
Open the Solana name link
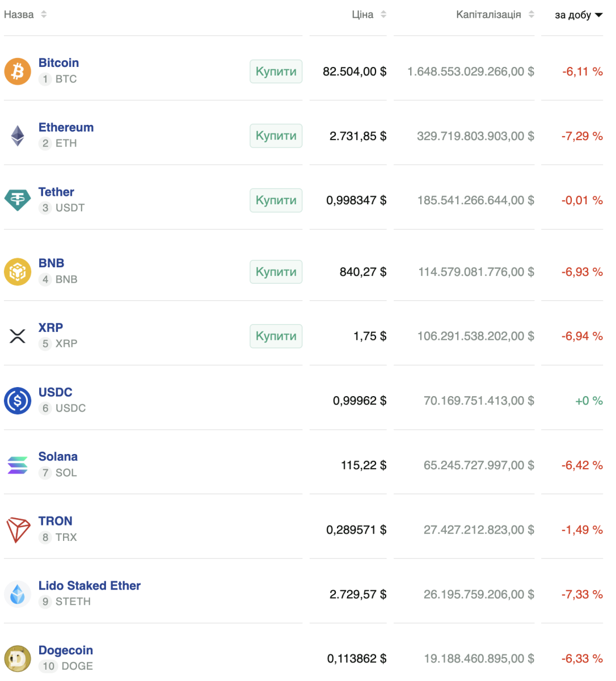click(x=58, y=457)
